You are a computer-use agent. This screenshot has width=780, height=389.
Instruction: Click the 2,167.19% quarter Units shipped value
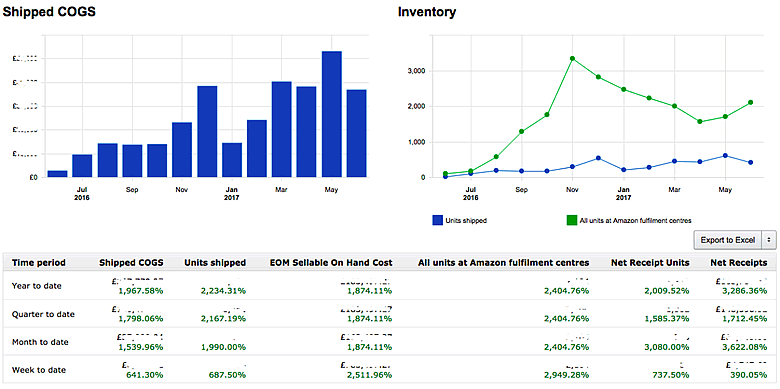point(223,319)
